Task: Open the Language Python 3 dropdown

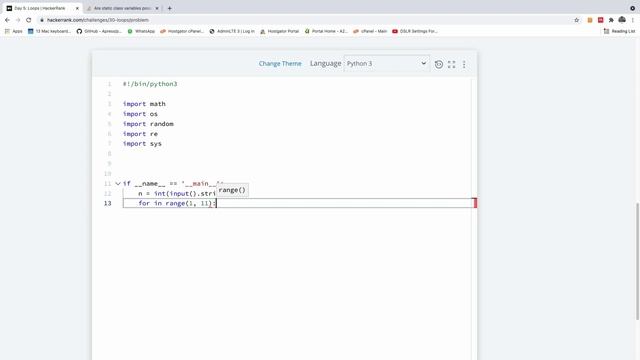Action: pyautogui.click(x=387, y=63)
